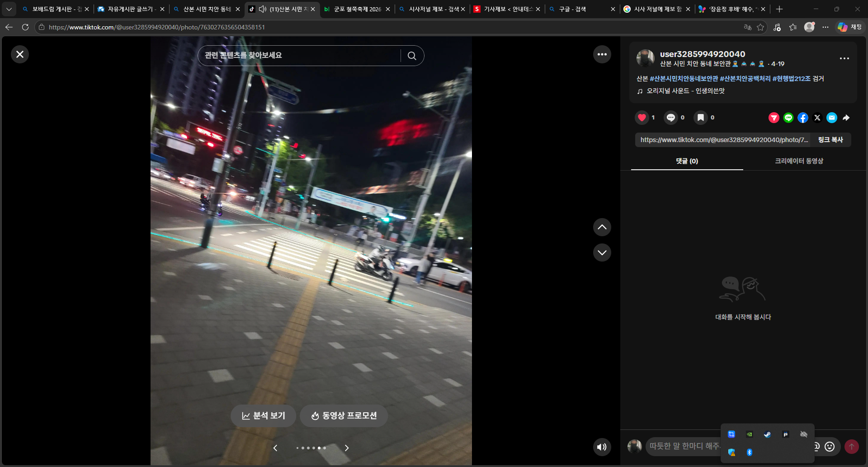868x467 pixels.
Task: Click the tiktok.com address bar URL
Action: tap(157, 27)
